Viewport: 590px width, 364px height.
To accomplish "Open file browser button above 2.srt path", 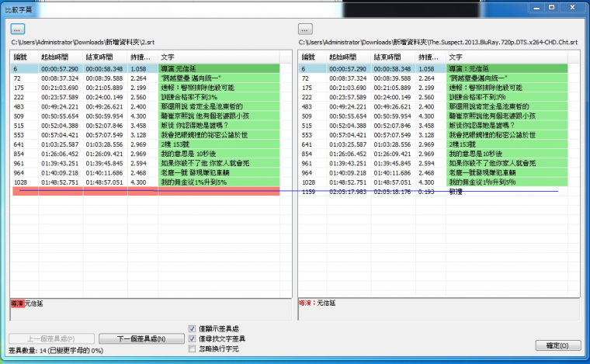I will (18, 29).
